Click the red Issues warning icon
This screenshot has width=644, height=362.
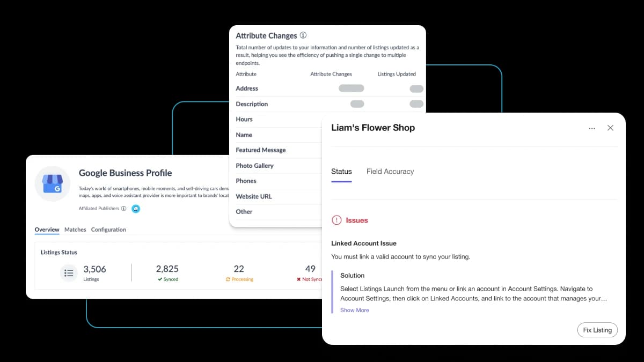336,220
